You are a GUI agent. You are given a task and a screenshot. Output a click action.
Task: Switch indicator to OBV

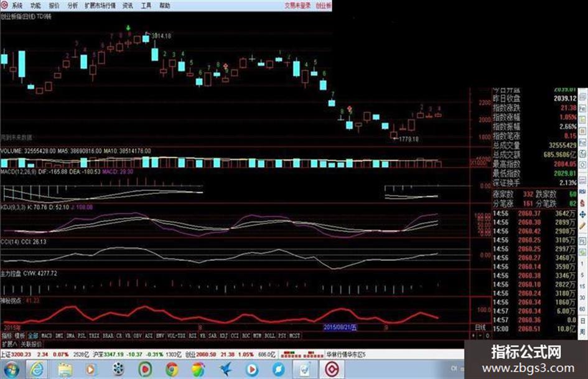(x=138, y=336)
